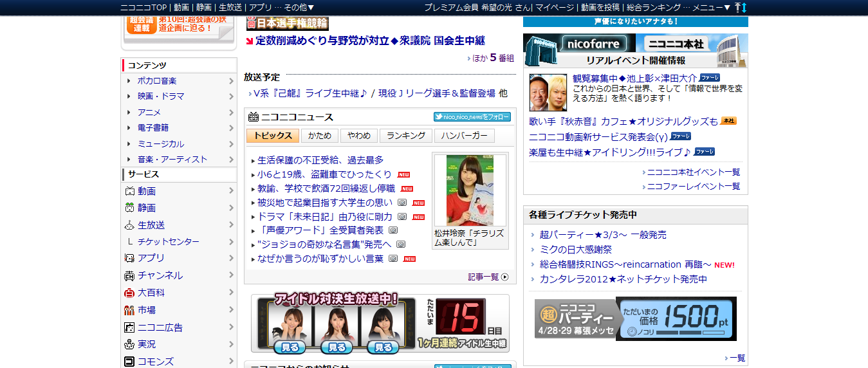Click ファーレ badge beside アイドリング!!!ライブ
868x368 pixels.
tap(705, 152)
